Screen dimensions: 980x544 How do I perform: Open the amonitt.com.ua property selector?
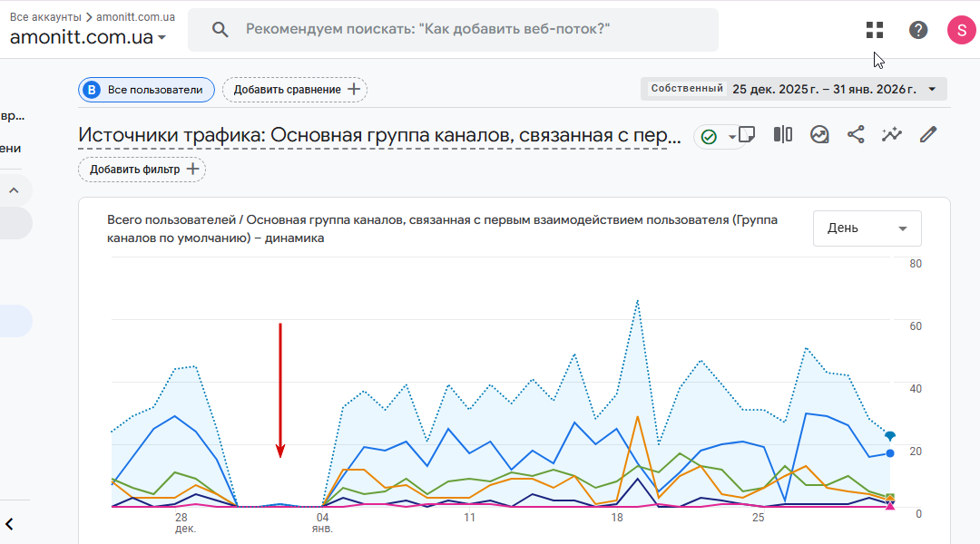(88, 37)
